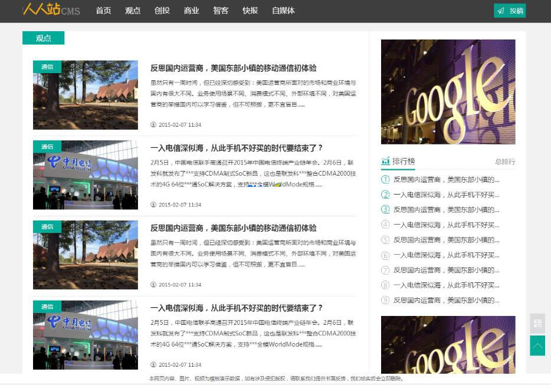Open the top Google sidebar banner image
Viewport: 551px width, 392px height.
coord(448,92)
